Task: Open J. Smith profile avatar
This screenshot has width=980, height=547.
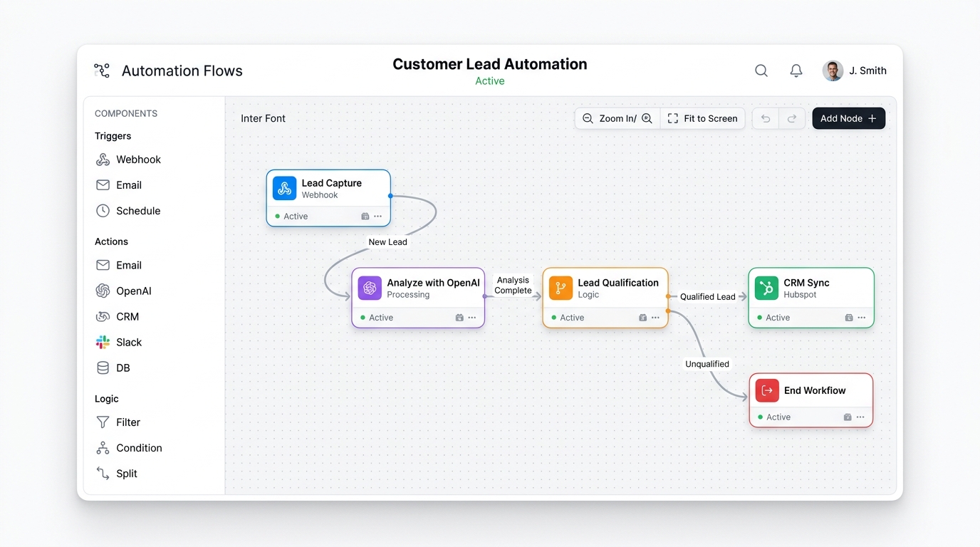Action: point(833,71)
